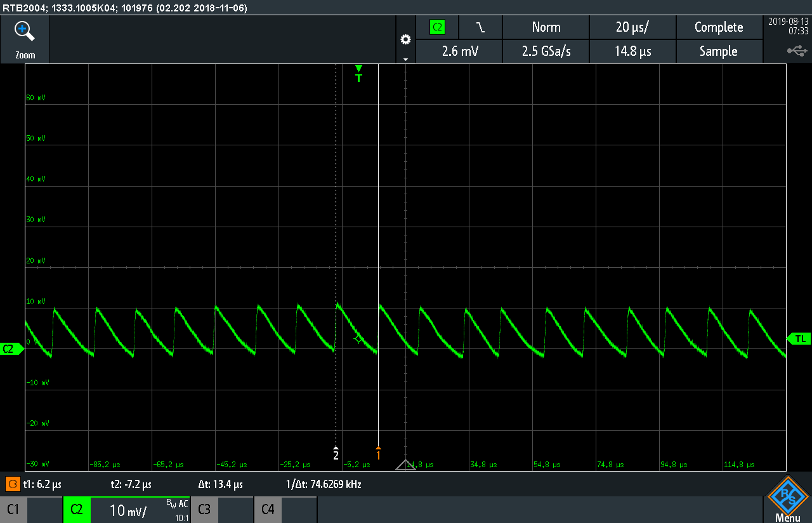
Task: Select the TL trigger level marker
Action: pyautogui.click(x=799, y=339)
